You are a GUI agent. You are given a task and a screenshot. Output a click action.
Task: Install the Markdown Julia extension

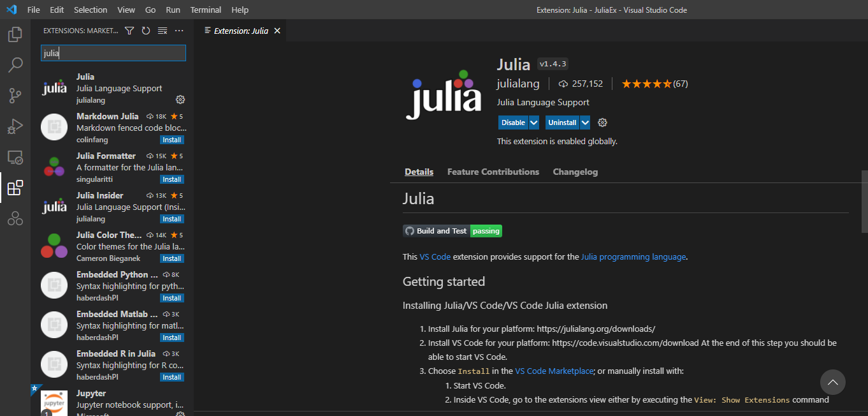point(172,140)
